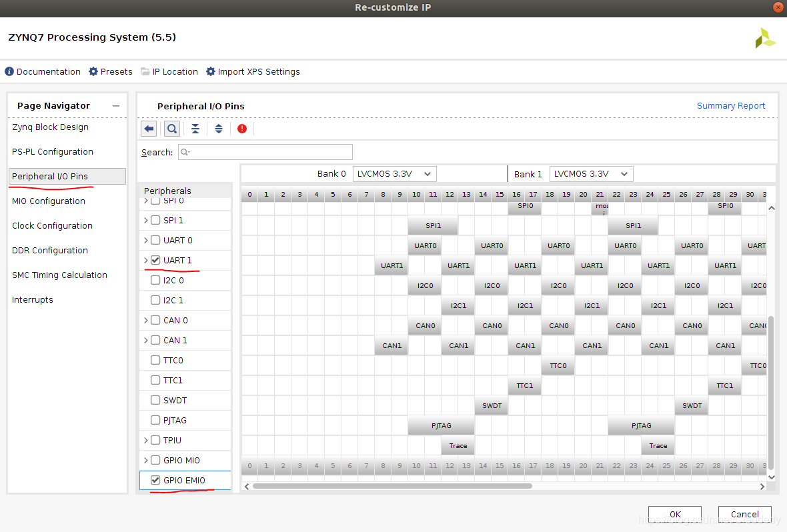Screen dimensions: 787x532
Task: Click the scroll left arrow
Action: (x=247, y=486)
